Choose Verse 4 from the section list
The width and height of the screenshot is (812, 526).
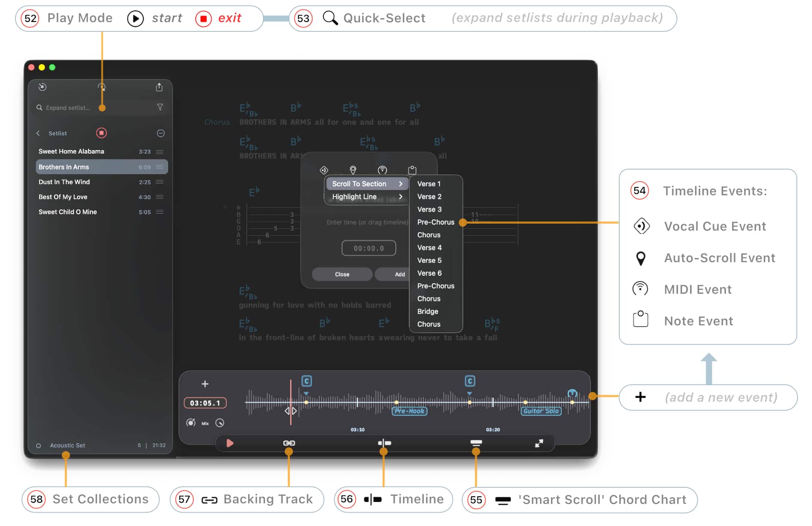pos(429,248)
